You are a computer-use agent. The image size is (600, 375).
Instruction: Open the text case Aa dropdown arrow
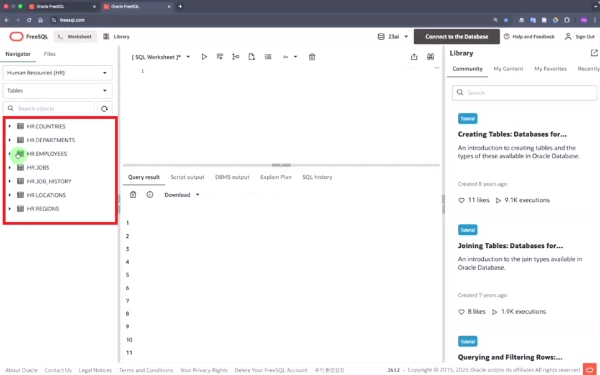pyautogui.click(x=295, y=57)
